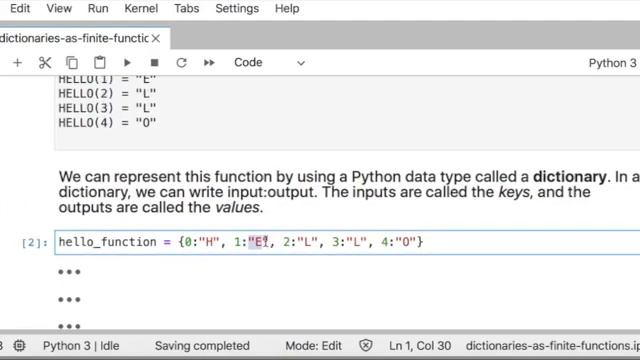Open the Edit menu

[x=20, y=9]
